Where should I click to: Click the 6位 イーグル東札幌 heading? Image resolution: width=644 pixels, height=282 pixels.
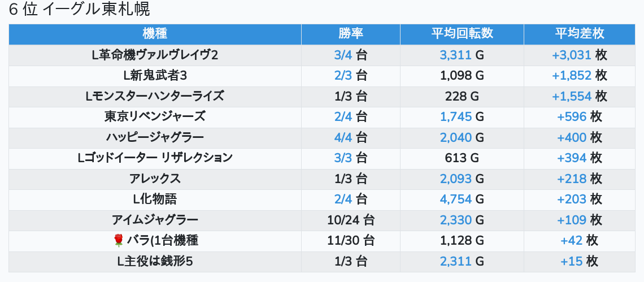(x=80, y=10)
